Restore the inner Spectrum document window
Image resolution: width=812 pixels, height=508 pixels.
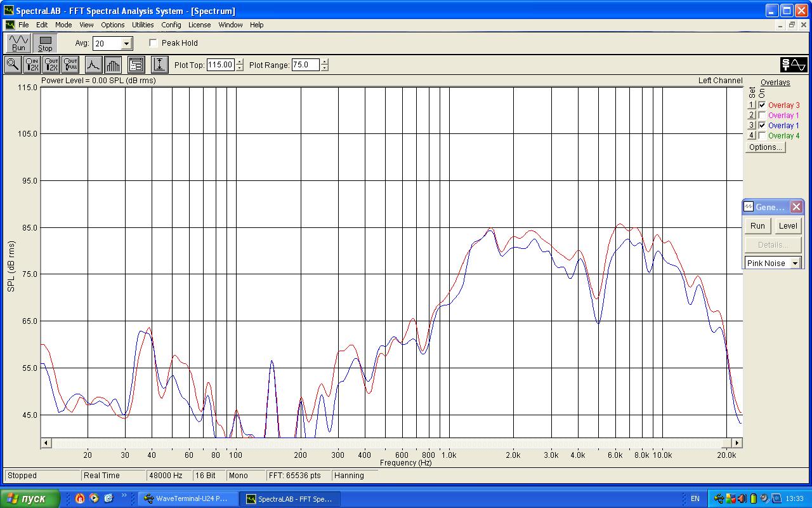(792, 25)
